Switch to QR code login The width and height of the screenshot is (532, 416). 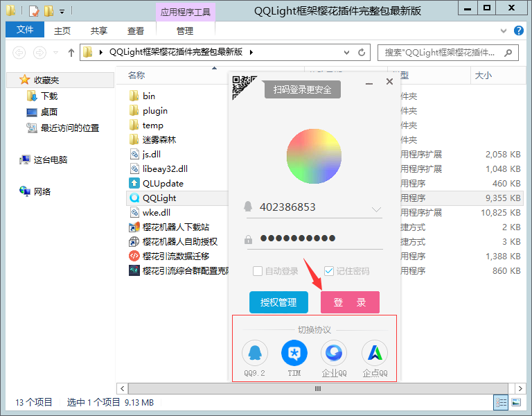[242, 85]
